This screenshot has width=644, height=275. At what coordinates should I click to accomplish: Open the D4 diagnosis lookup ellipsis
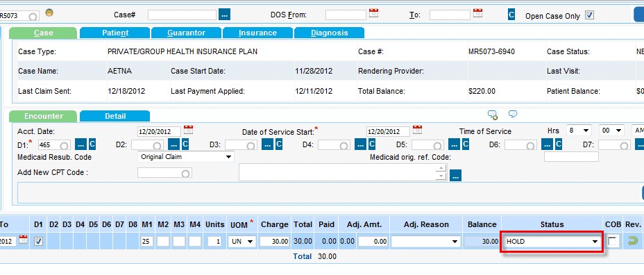tap(360, 144)
